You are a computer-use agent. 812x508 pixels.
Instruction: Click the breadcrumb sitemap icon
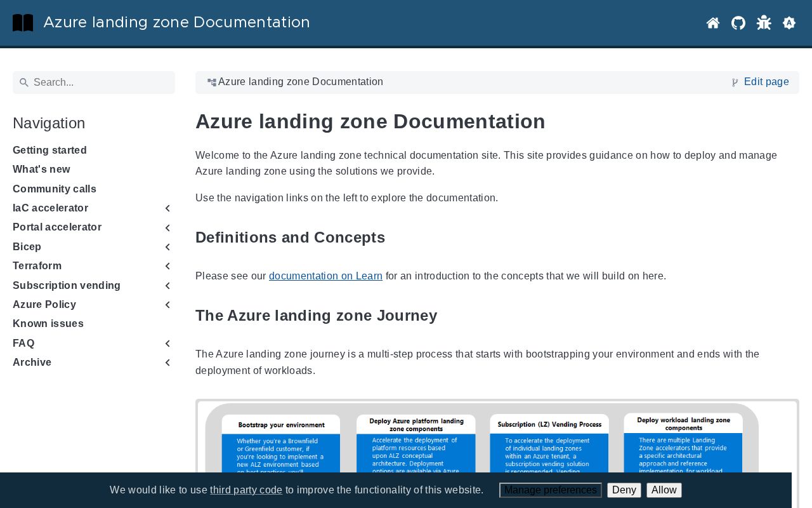pos(212,83)
